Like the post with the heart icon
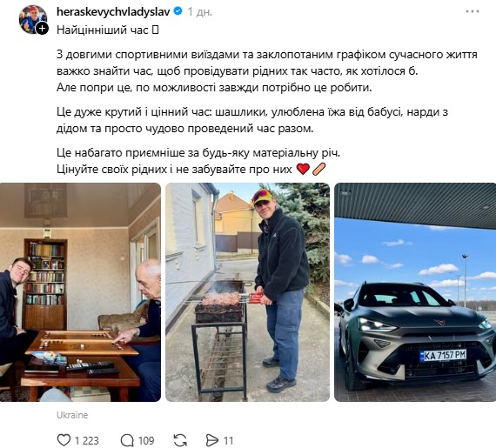496x448 pixels. click(64, 440)
